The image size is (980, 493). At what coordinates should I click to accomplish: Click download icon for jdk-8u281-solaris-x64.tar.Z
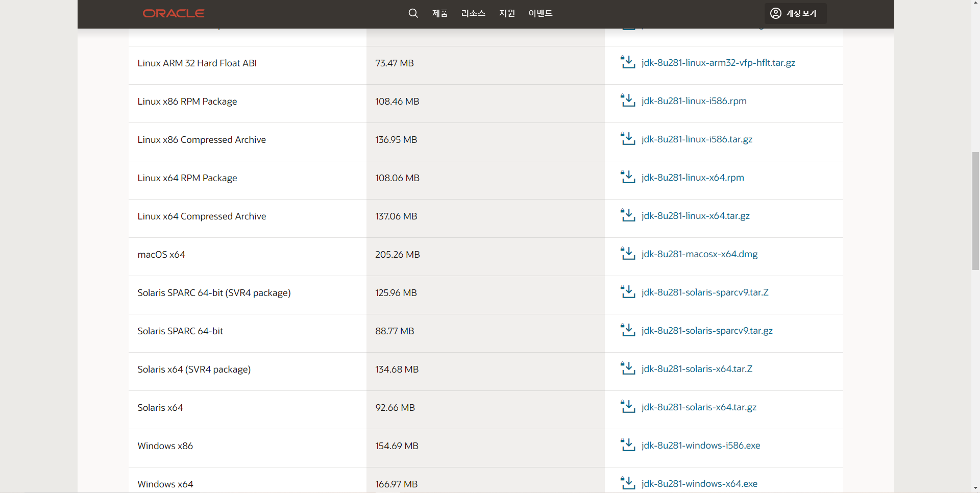[x=628, y=368]
